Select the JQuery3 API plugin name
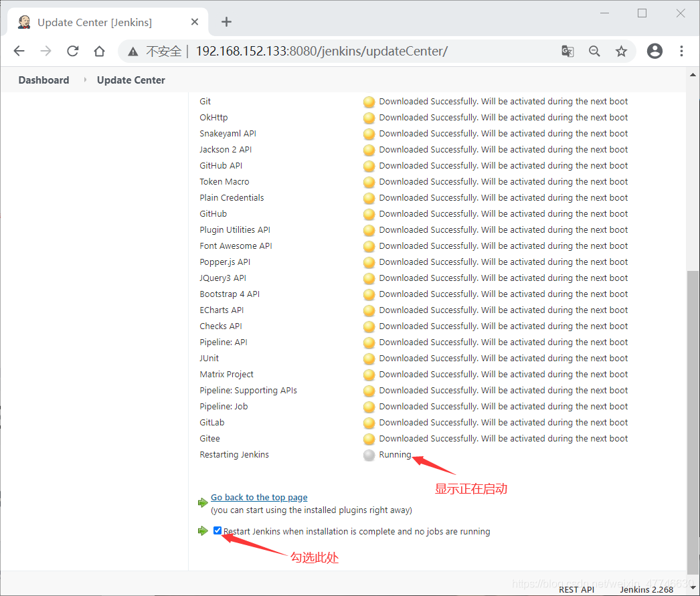The width and height of the screenshot is (700, 596). coord(223,278)
